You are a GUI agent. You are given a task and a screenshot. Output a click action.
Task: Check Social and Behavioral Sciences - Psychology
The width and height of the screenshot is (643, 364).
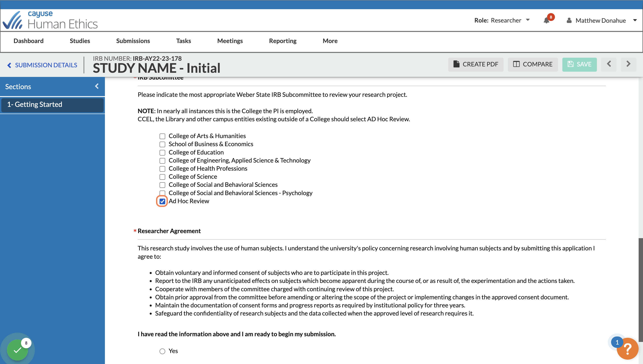pyautogui.click(x=162, y=193)
